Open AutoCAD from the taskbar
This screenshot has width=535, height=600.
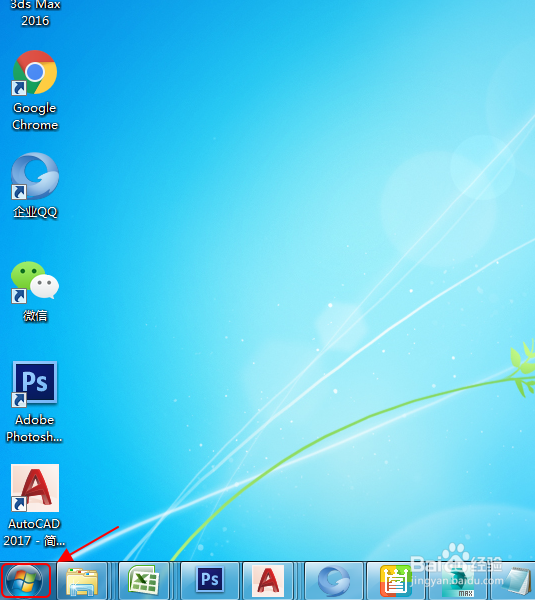268,581
